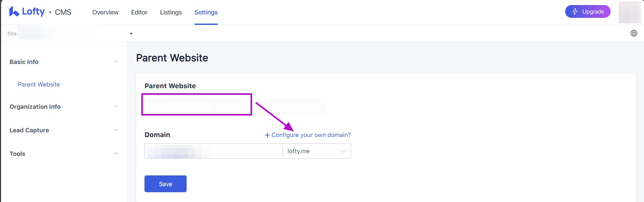Image resolution: width=644 pixels, height=202 pixels.
Task: Select the Settings tab
Action: [206, 12]
